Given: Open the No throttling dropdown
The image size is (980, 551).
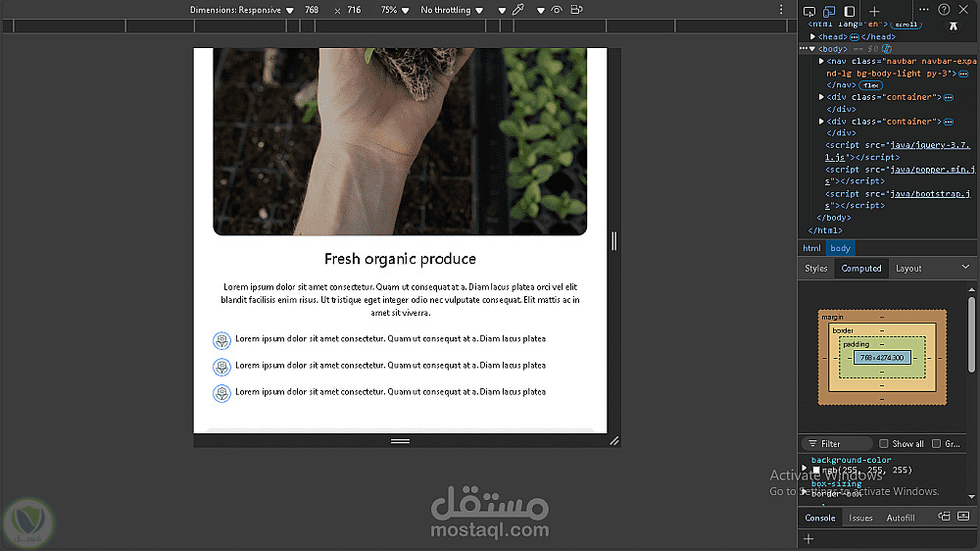Looking at the screenshot, I should pyautogui.click(x=452, y=10).
